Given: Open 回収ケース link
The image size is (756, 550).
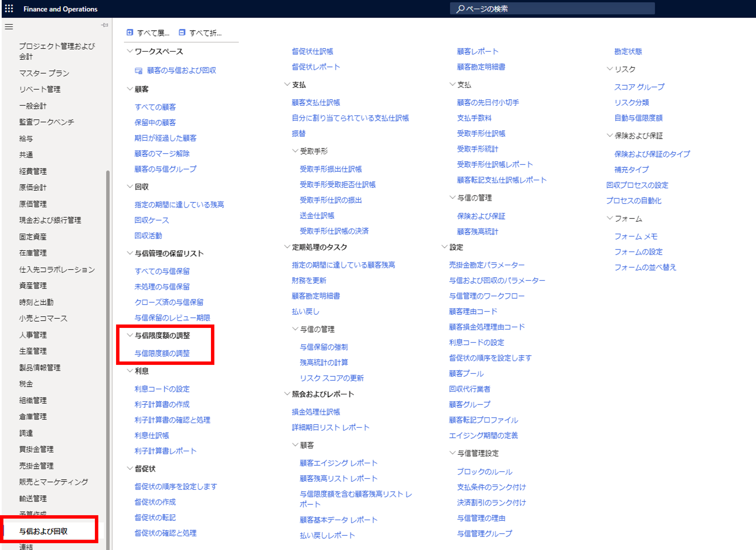Looking at the screenshot, I should point(152,220).
